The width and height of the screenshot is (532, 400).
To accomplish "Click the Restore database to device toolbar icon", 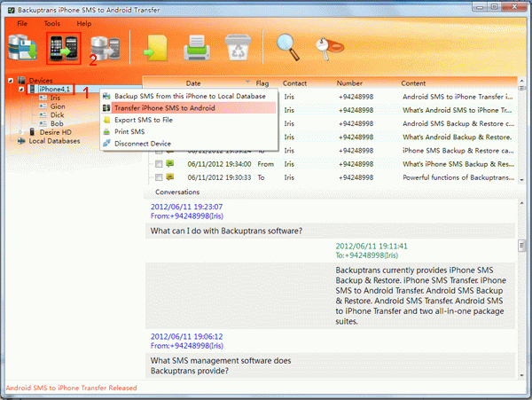I will coord(106,48).
